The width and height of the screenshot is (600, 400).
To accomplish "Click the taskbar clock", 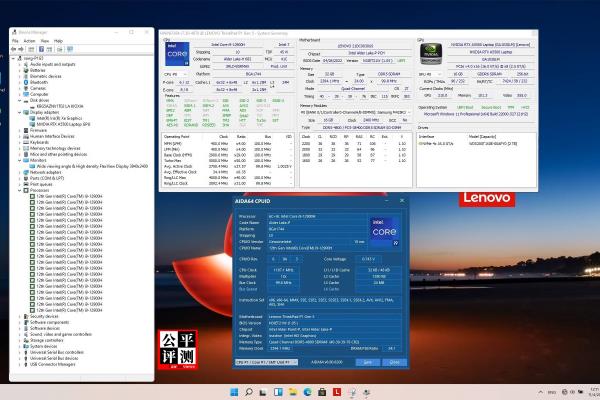I will point(594,392).
